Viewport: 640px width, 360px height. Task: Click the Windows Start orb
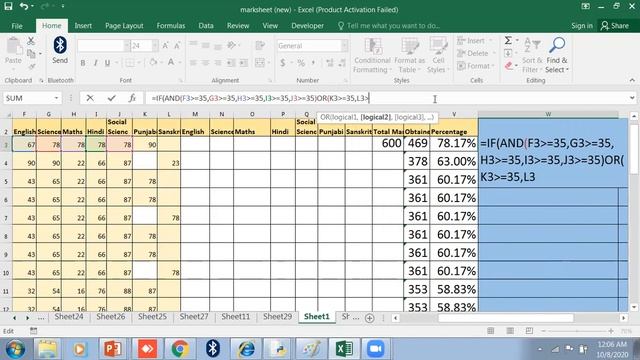coord(15,349)
